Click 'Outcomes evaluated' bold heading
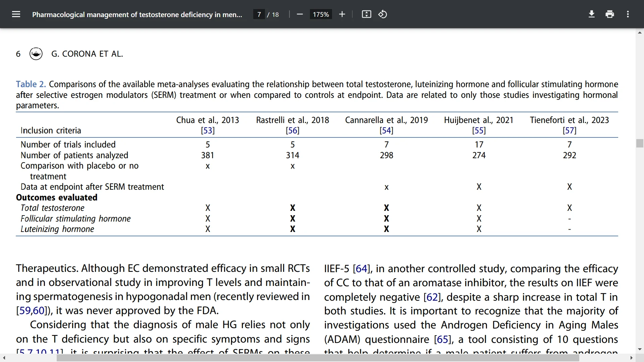The height and width of the screenshot is (362, 644). coord(57,197)
